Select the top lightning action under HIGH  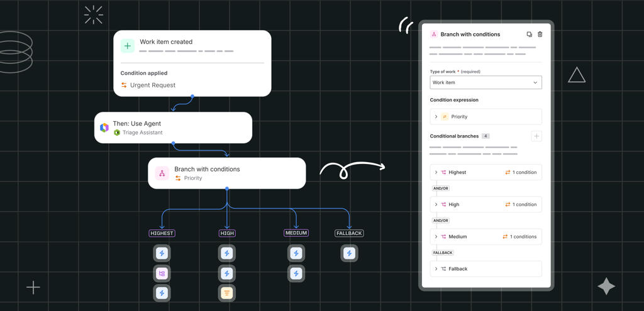click(x=226, y=253)
